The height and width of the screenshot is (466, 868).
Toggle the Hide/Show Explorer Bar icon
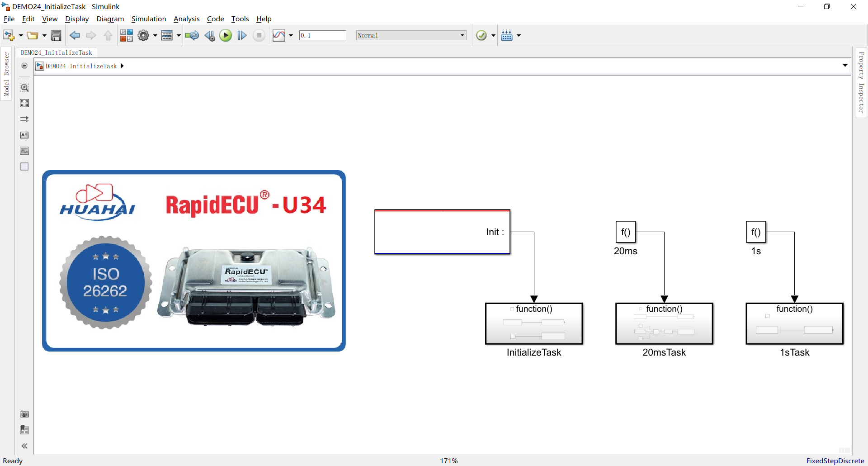tap(24, 66)
